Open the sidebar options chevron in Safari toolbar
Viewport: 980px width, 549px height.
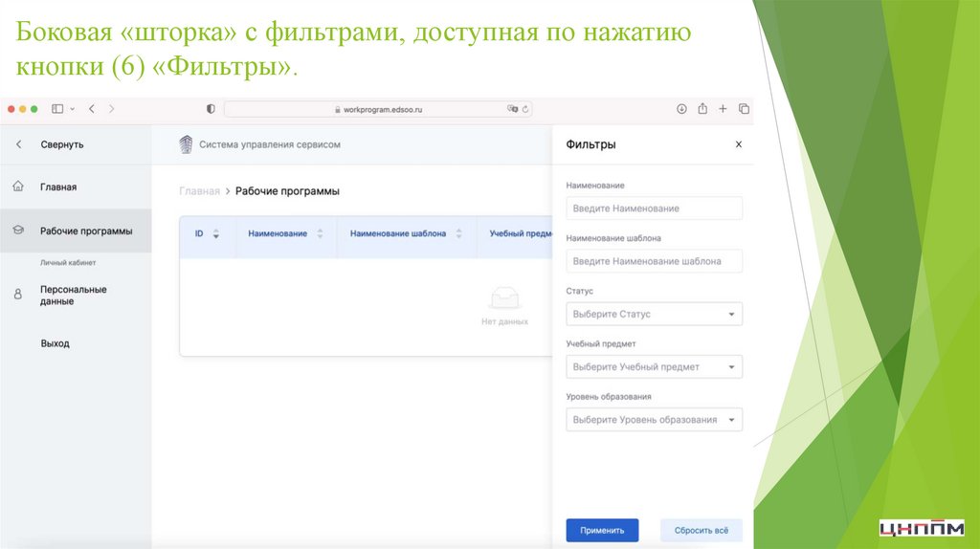click(x=73, y=109)
